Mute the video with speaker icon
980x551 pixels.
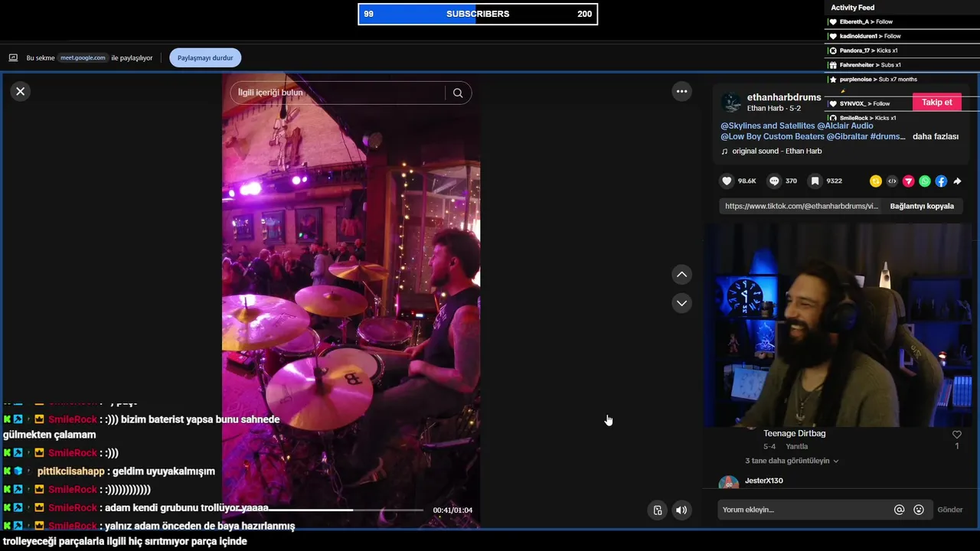(681, 510)
